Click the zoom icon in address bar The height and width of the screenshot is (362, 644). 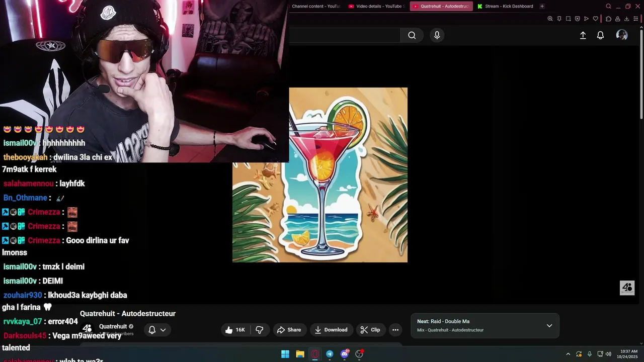pyautogui.click(x=550, y=19)
